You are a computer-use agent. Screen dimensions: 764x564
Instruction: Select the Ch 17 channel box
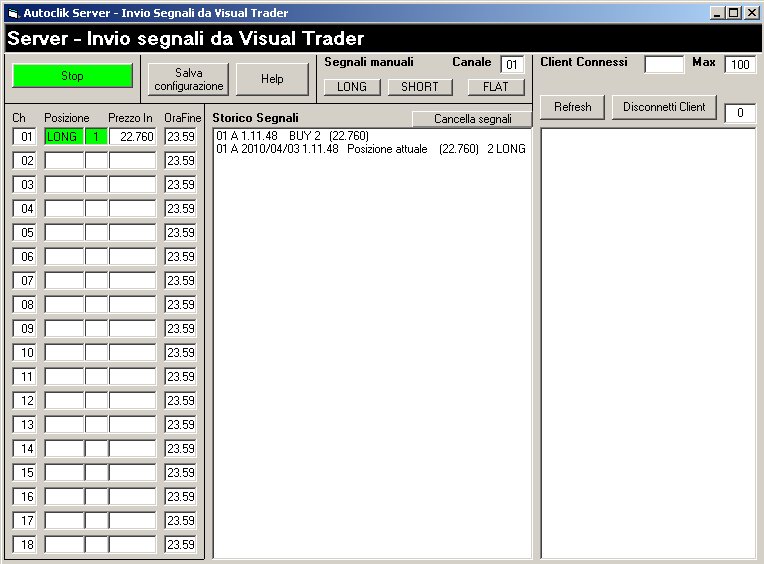tap(24, 521)
